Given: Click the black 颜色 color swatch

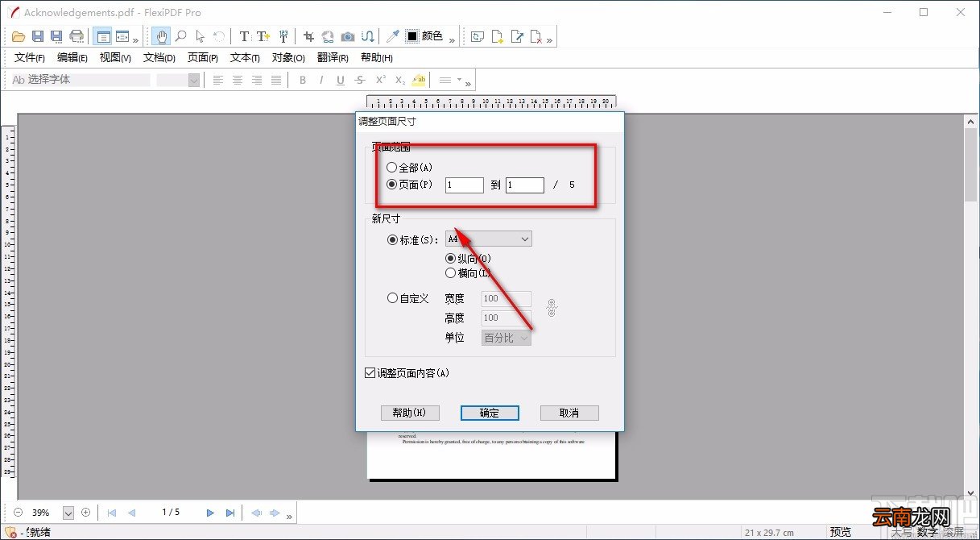Looking at the screenshot, I should pos(411,36).
